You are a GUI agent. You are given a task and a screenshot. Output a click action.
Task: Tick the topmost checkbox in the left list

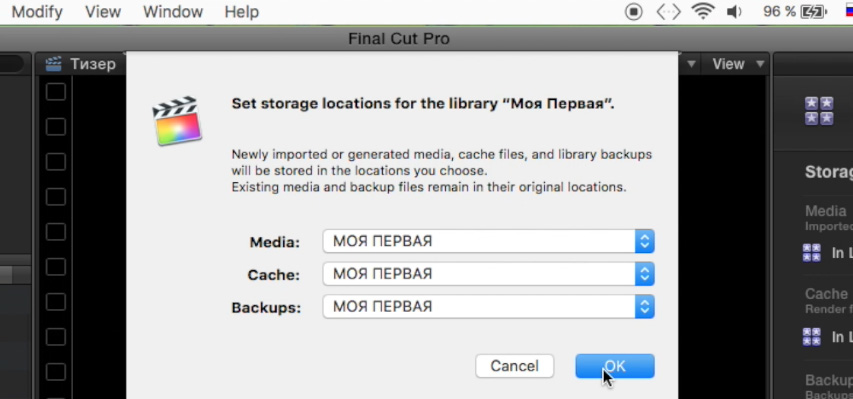pyautogui.click(x=55, y=92)
